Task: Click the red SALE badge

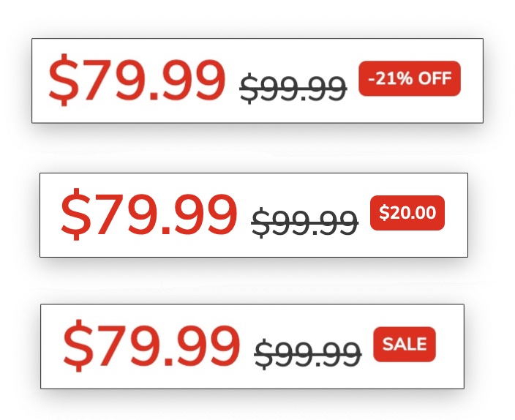Action: point(405,345)
